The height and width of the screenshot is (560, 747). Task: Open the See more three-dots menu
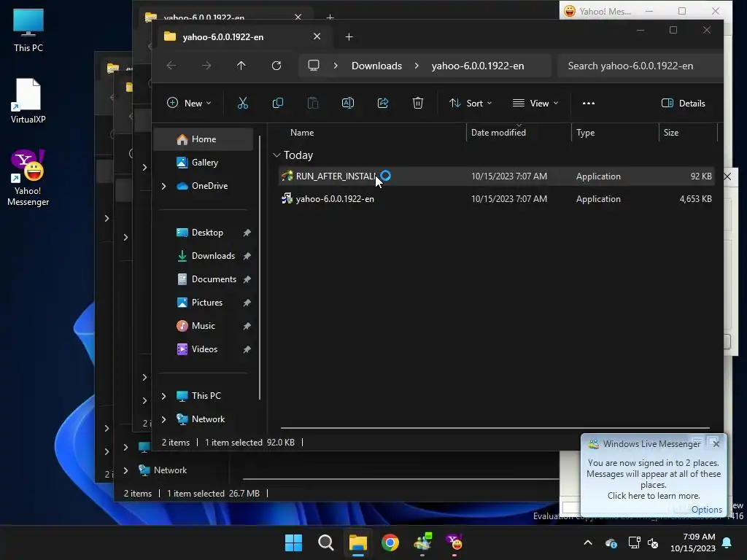coord(589,103)
